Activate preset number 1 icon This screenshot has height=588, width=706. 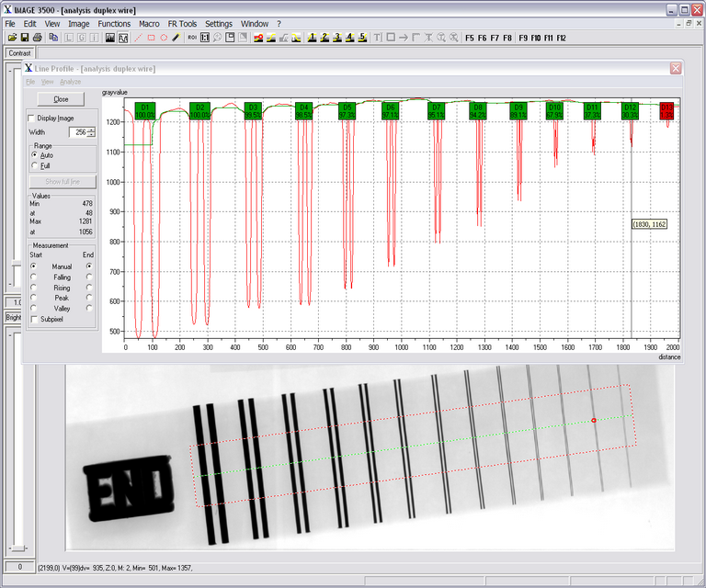coord(312,38)
